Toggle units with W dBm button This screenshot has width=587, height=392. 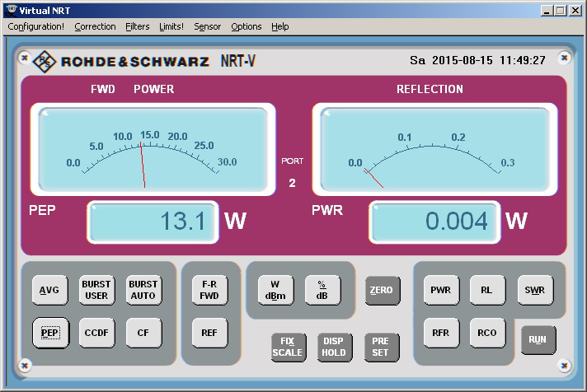tap(275, 290)
